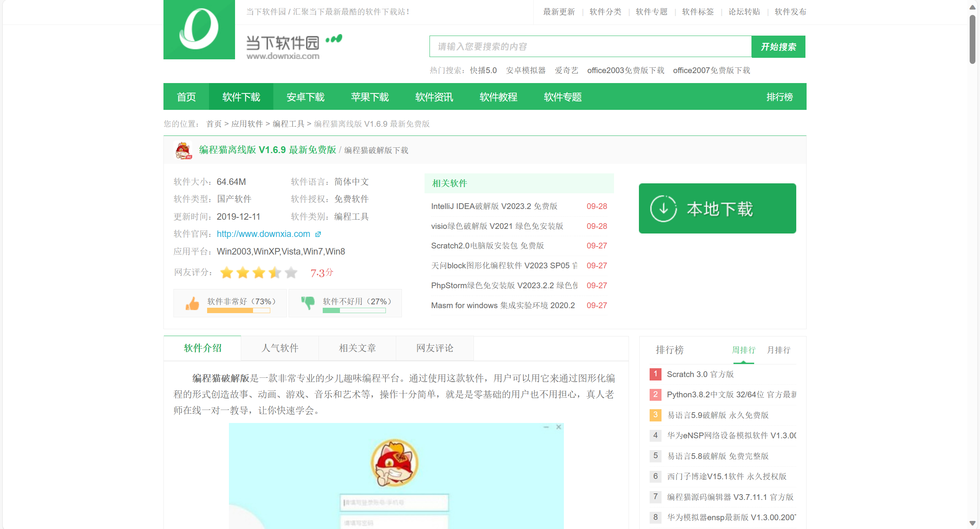
Task: Click the close X on the screenshot window
Action: coord(559,427)
